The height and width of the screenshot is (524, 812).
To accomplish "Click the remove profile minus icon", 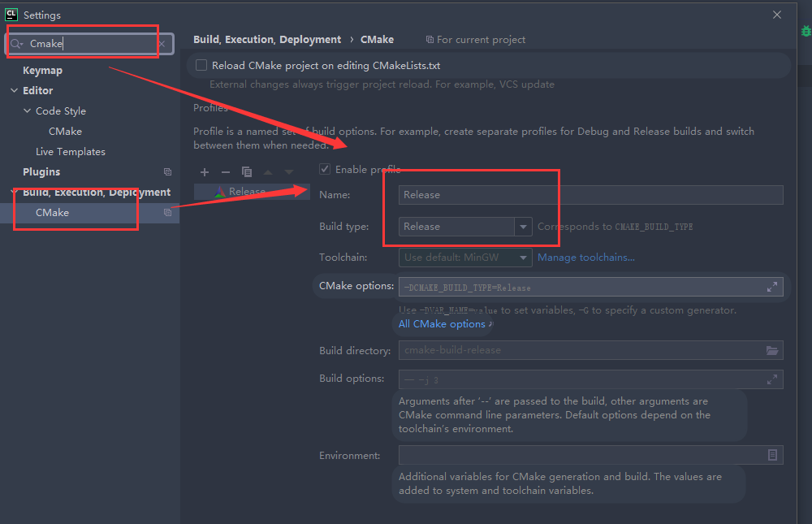I will click(x=225, y=172).
